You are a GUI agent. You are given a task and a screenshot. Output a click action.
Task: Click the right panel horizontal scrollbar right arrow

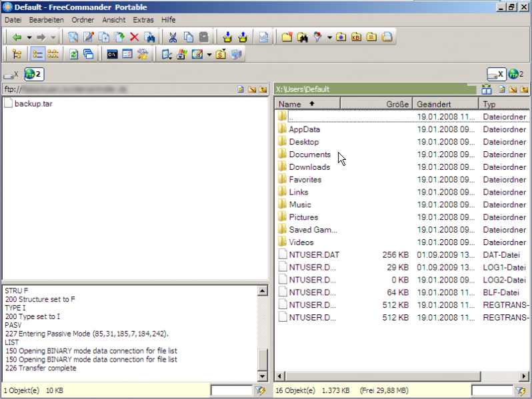pyautogui.click(x=524, y=376)
